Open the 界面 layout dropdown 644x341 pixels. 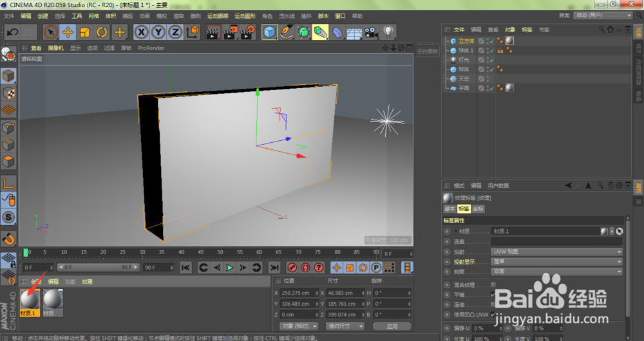(x=603, y=15)
